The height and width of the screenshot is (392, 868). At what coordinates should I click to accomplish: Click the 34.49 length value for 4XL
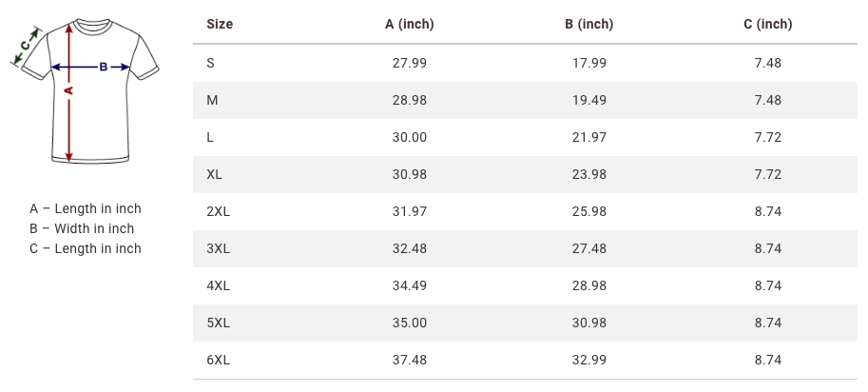pyautogui.click(x=410, y=285)
